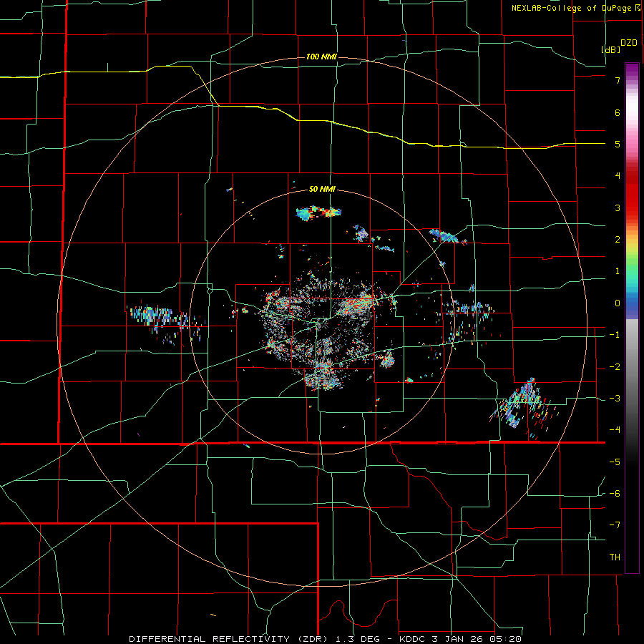Click the -7 value on color scale

pyautogui.click(x=615, y=525)
